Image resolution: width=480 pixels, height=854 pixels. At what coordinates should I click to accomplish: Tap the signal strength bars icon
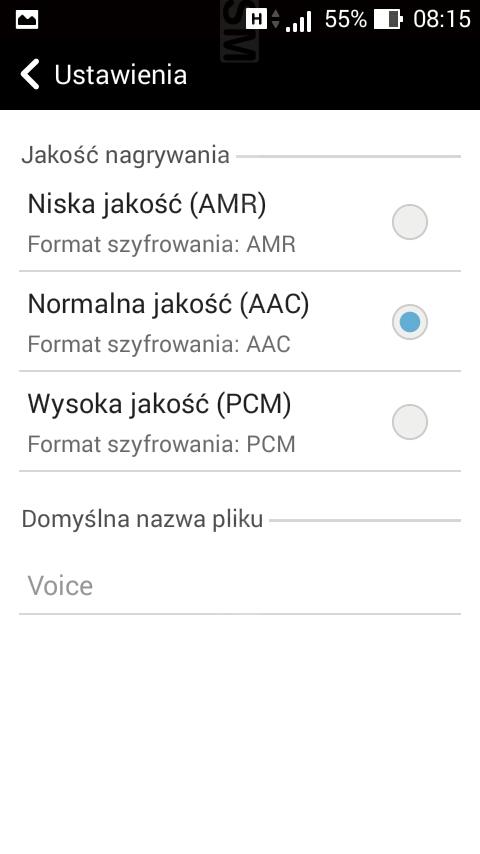click(299, 22)
